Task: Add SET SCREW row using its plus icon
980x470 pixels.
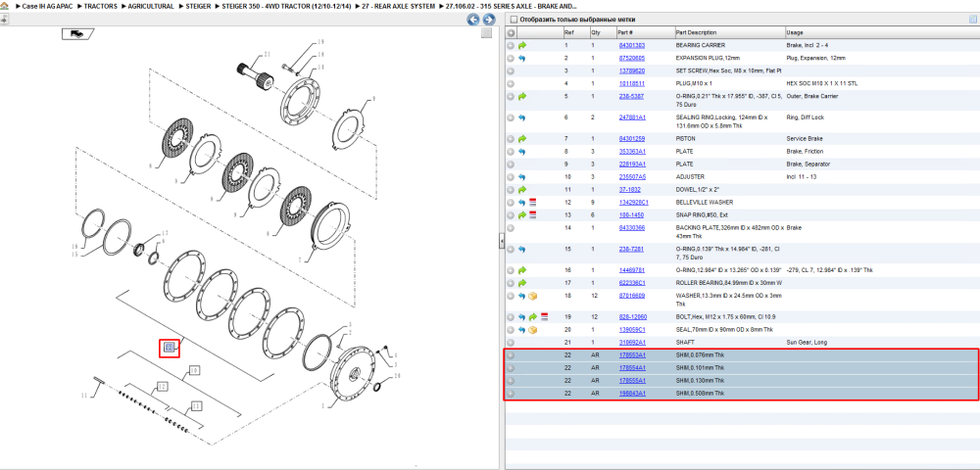Action: pos(511,70)
